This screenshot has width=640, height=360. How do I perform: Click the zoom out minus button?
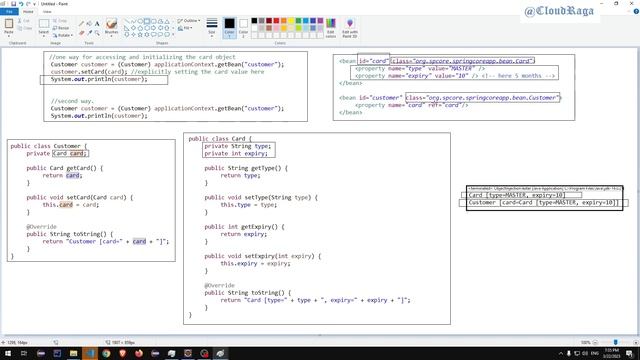click(595, 342)
